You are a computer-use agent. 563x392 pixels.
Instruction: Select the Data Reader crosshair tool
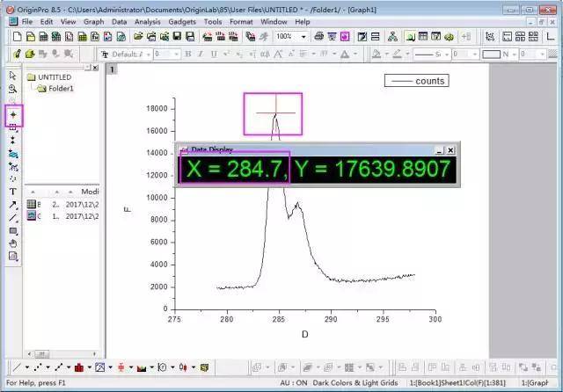point(13,115)
